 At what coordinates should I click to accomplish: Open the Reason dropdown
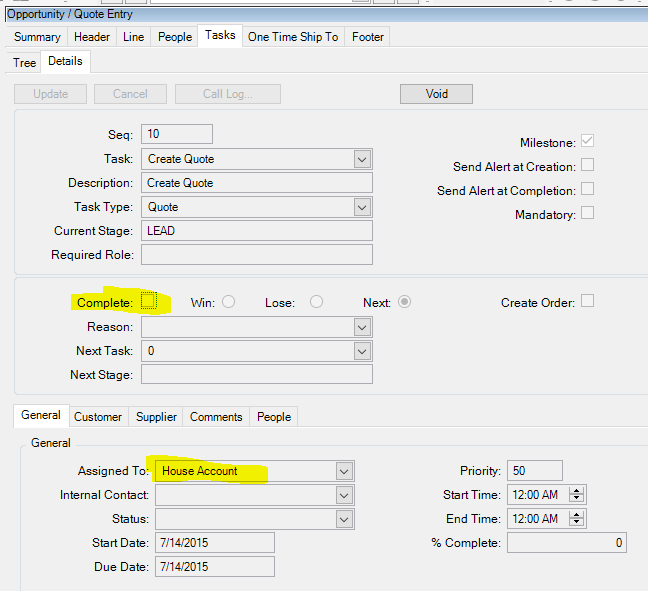pyautogui.click(x=362, y=328)
